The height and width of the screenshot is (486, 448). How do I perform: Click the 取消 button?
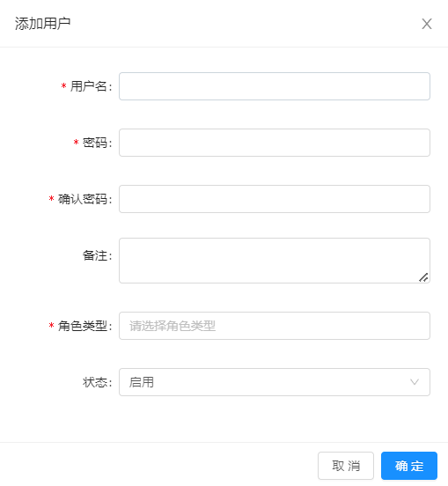tap(346, 466)
